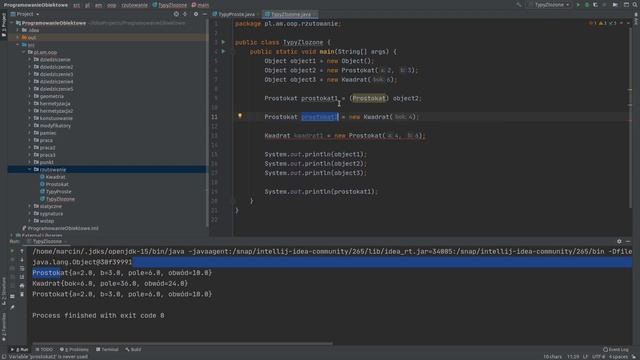Click run gutter arrow beside class TypyZlozone
640x360 pixels.
pos(223,42)
